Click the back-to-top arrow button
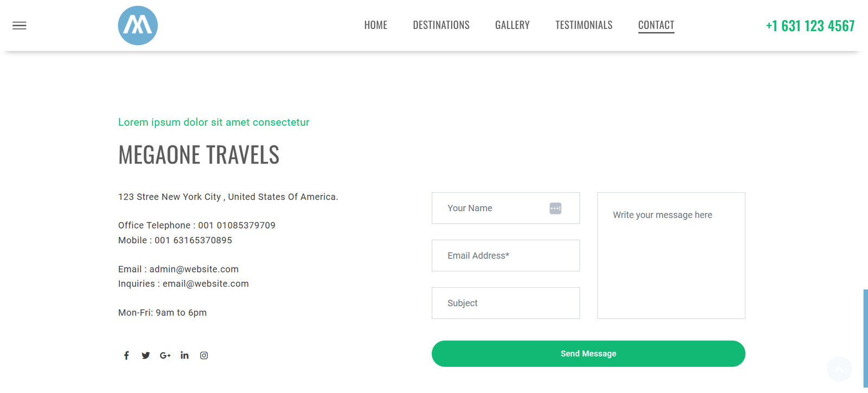 (839, 369)
